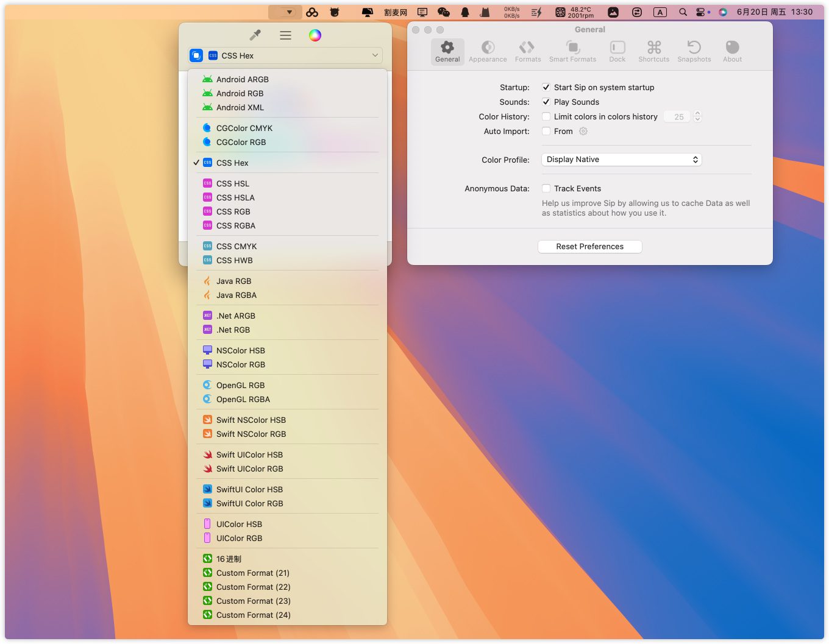Screen dimensions: 829x644
Task: Choose OpenGL RGBA format
Action: 288,399
